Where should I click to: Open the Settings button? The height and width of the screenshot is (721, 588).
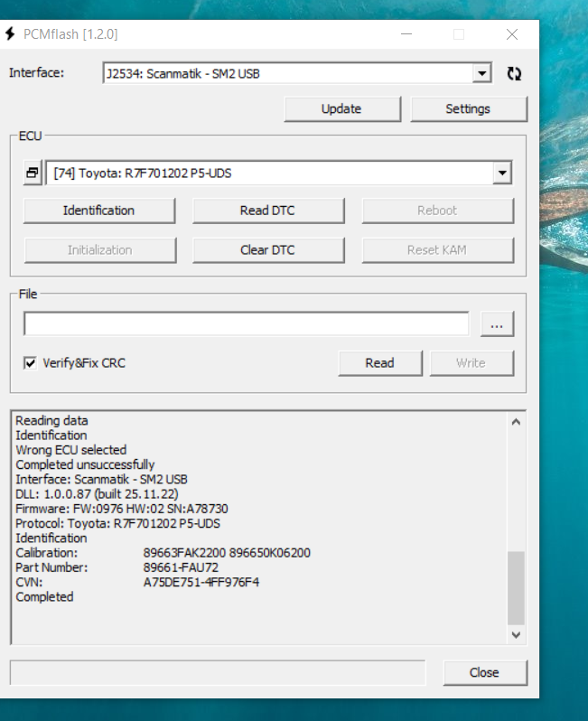(x=469, y=109)
